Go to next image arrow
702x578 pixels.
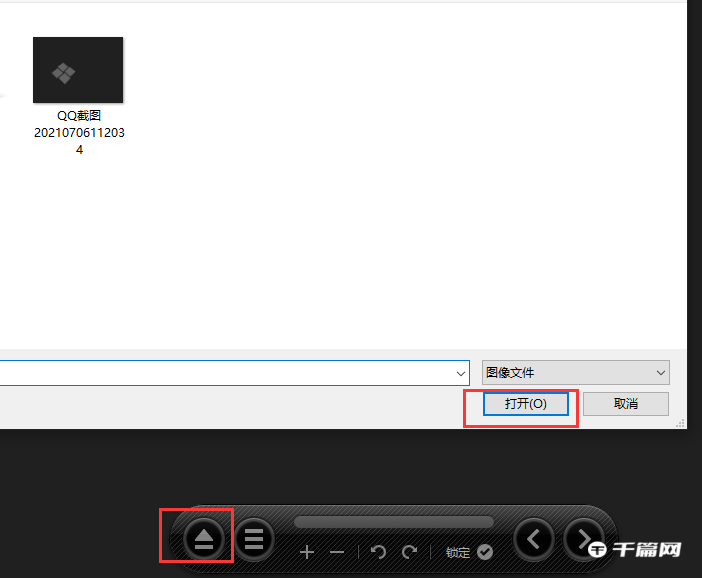click(582, 540)
